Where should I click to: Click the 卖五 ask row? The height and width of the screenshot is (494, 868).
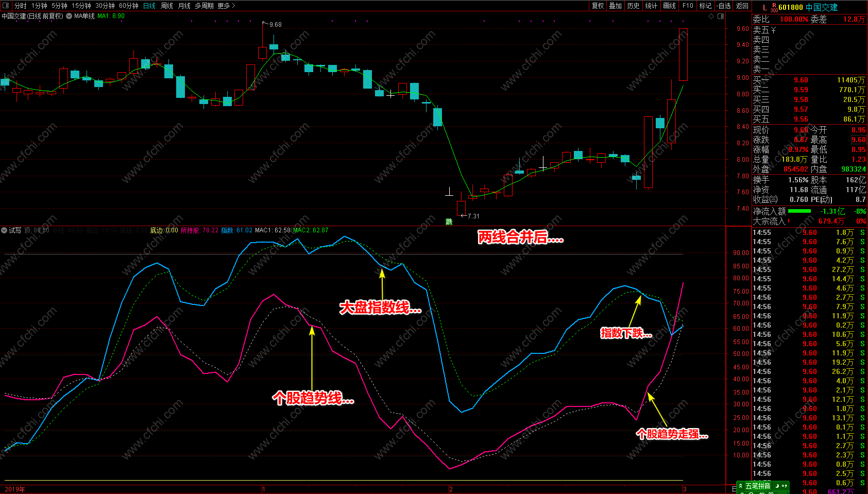coord(809,30)
